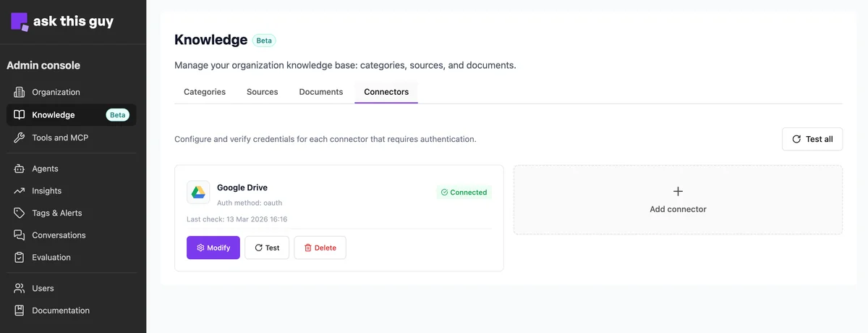Select the Connectors tab
This screenshot has width=868, height=333.
[386, 92]
